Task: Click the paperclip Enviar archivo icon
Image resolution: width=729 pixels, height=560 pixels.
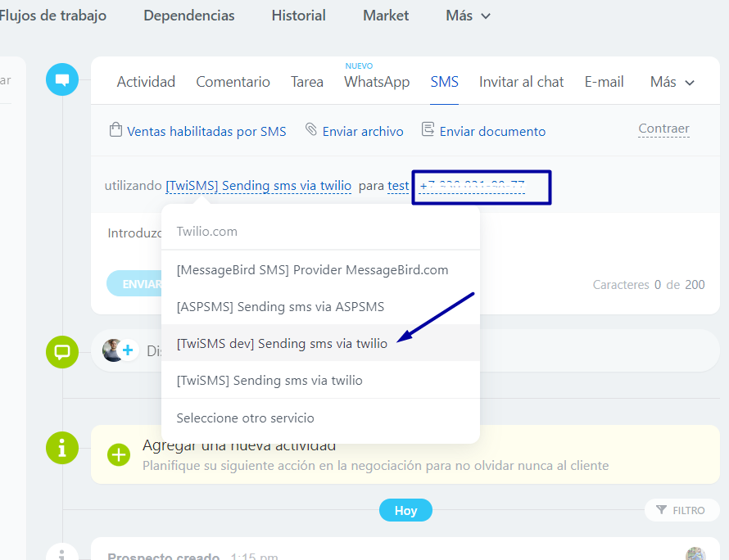Action: (311, 130)
